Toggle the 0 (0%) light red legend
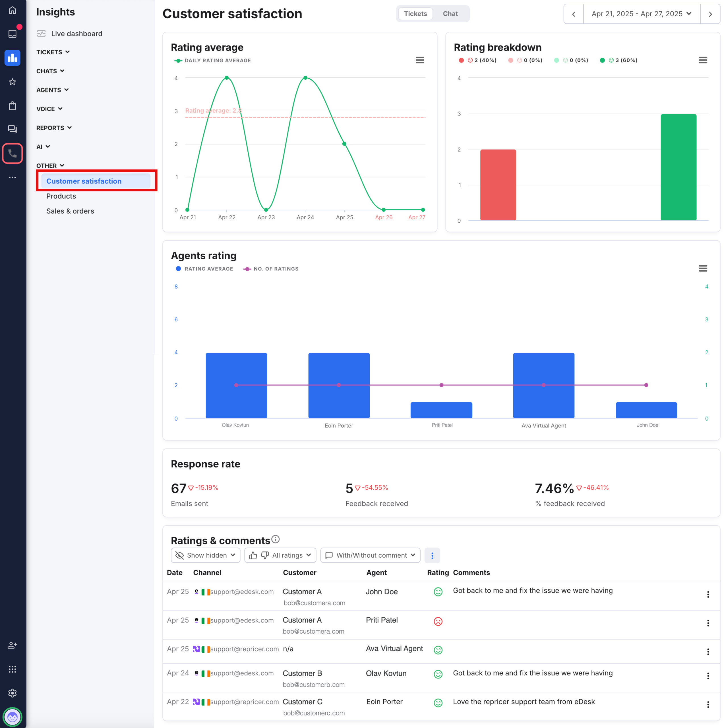724x728 pixels. pos(525,60)
